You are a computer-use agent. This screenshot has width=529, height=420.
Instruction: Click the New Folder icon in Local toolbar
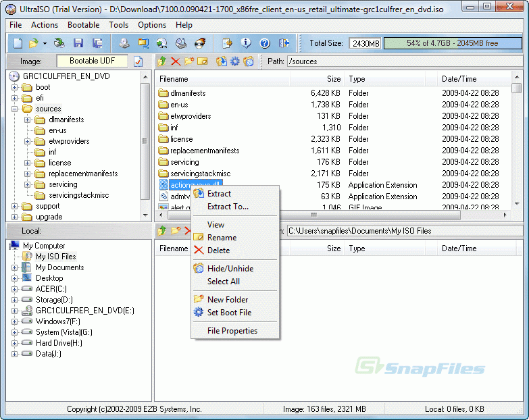click(x=176, y=231)
